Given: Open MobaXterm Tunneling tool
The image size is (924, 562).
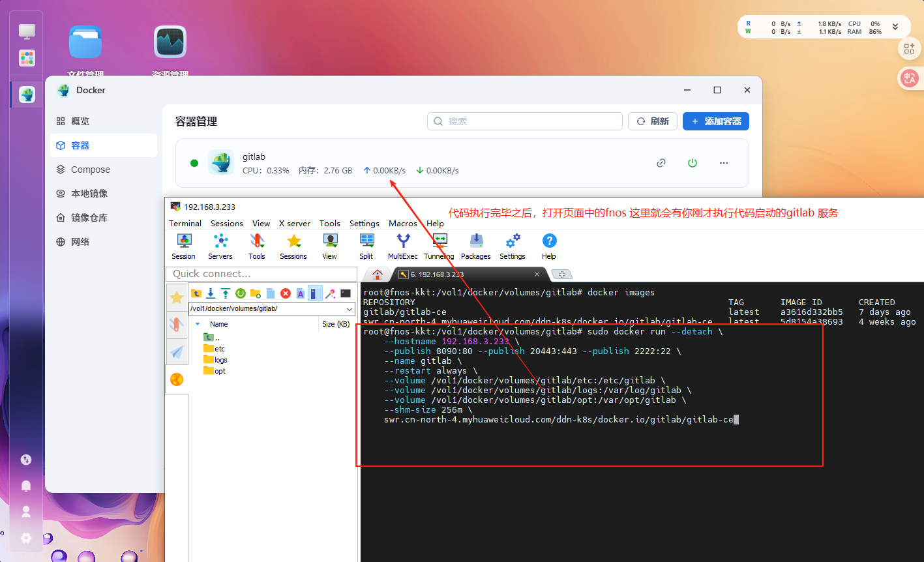Looking at the screenshot, I should tap(439, 246).
